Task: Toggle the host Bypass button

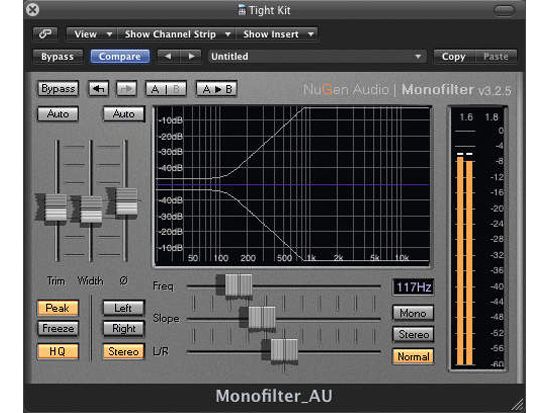Action: 58,56
